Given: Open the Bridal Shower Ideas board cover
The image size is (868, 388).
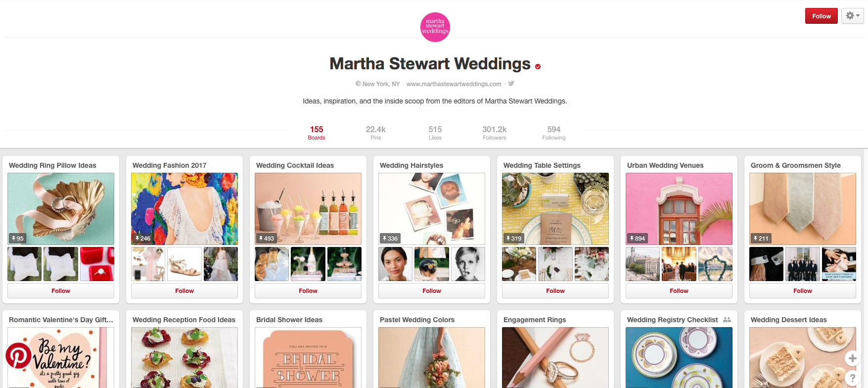Looking at the screenshot, I should pos(308,357).
